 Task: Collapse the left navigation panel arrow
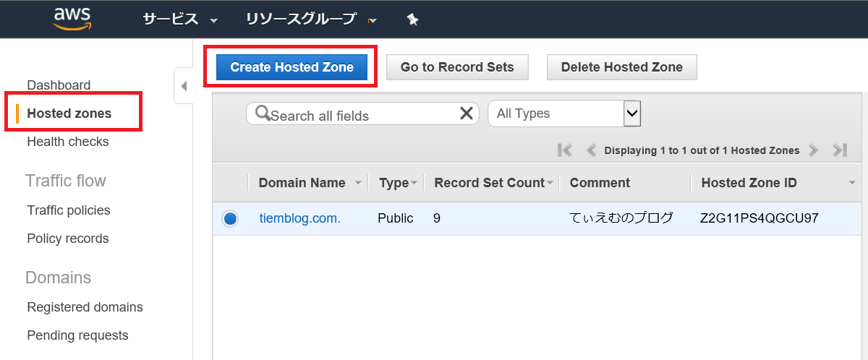(x=183, y=86)
